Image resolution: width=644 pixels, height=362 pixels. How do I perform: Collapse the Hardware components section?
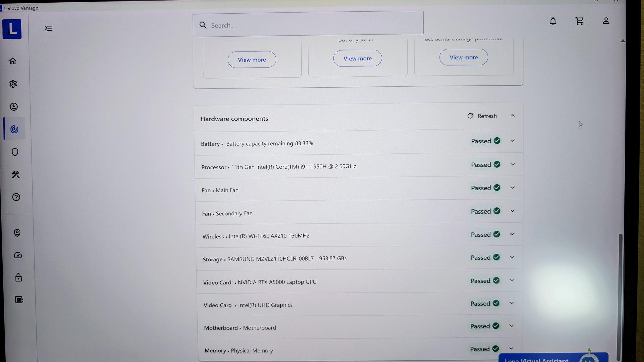pos(513,116)
